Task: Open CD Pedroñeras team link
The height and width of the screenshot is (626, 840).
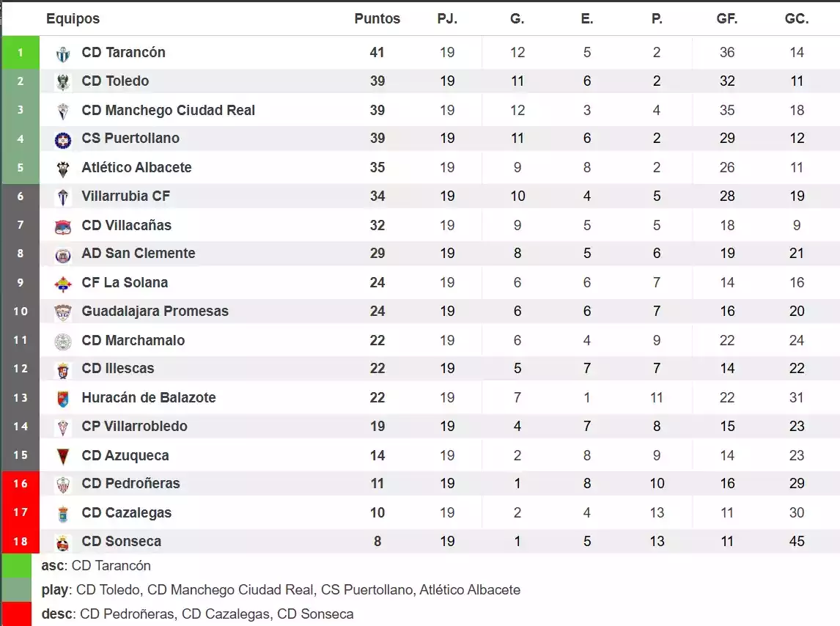Action: pos(130,484)
